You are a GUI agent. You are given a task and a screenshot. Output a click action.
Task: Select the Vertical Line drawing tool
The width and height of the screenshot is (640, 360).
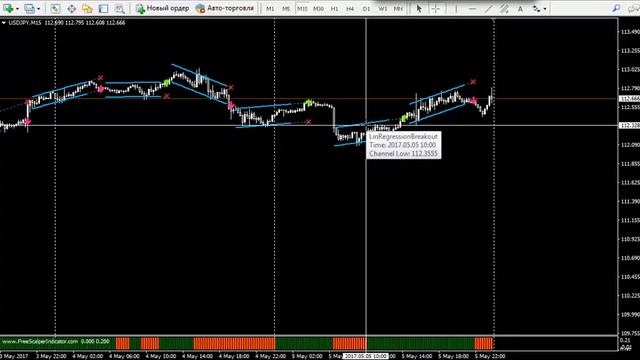[x=456, y=9]
